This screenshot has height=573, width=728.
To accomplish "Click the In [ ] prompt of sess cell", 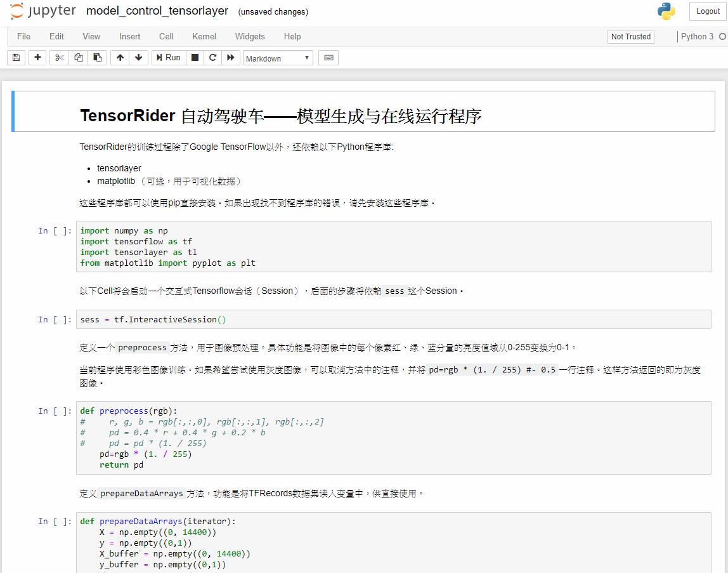I will pos(55,319).
